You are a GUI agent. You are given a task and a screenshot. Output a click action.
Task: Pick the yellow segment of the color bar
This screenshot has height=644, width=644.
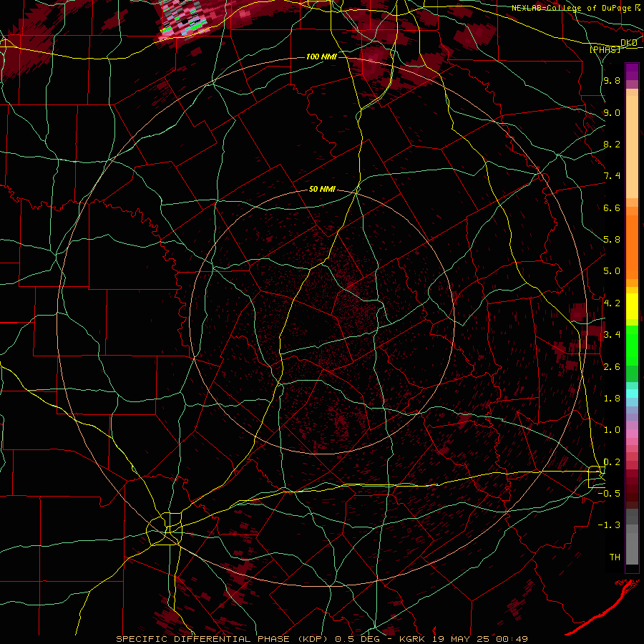[632, 306]
